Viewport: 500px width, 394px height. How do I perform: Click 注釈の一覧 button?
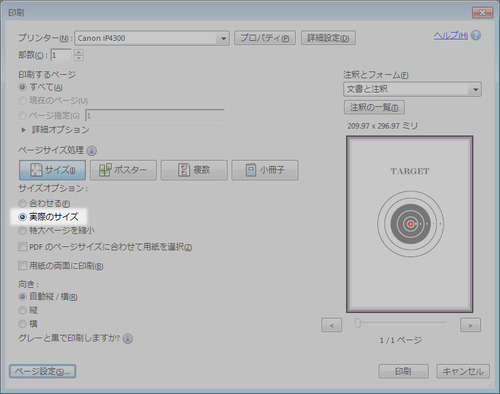(x=374, y=107)
